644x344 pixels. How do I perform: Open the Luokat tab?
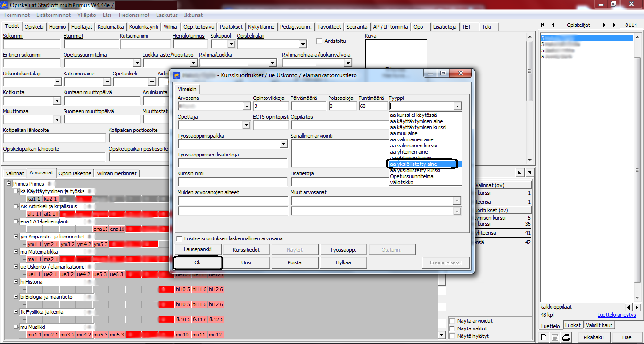click(573, 325)
